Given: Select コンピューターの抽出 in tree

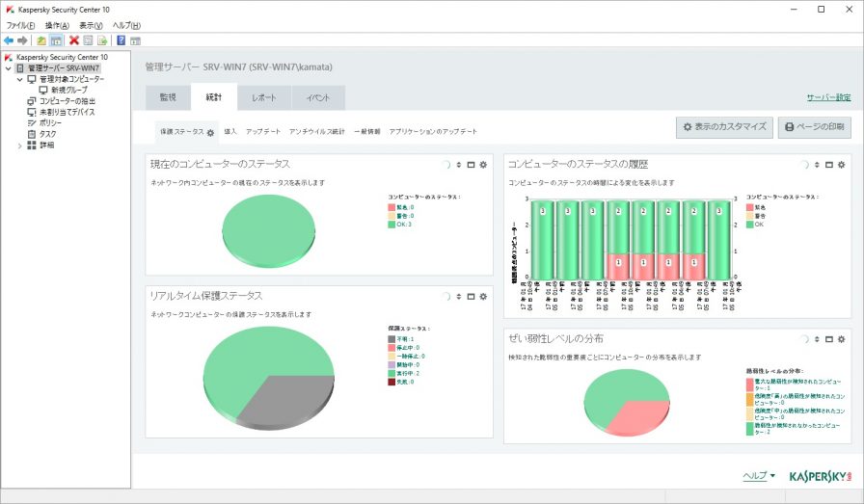Looking at the screenshot, I should point(67,101).
